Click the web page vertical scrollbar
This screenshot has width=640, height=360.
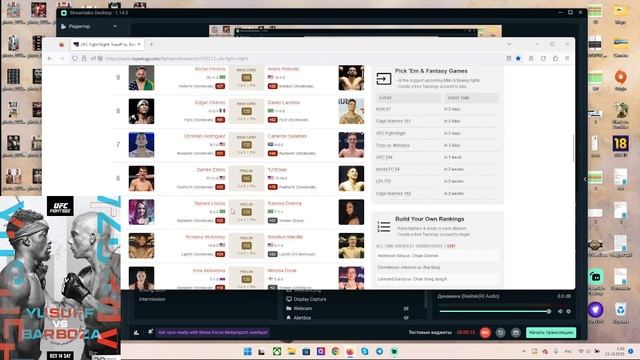[573, 149]
